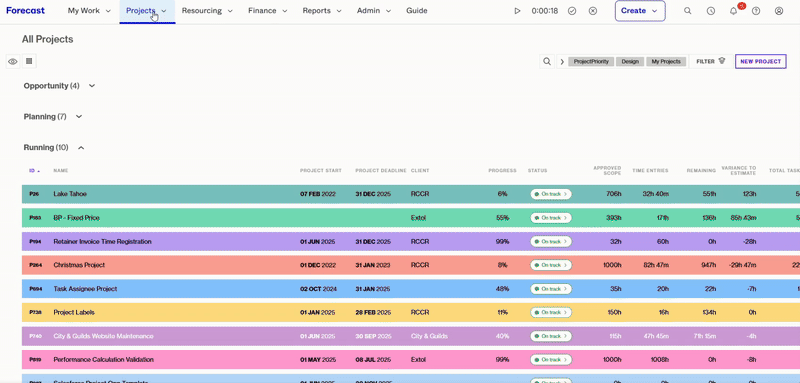The image size is (800, 383).
Task: Open the BP - Fixed Price project
Action: coord(77,218)
